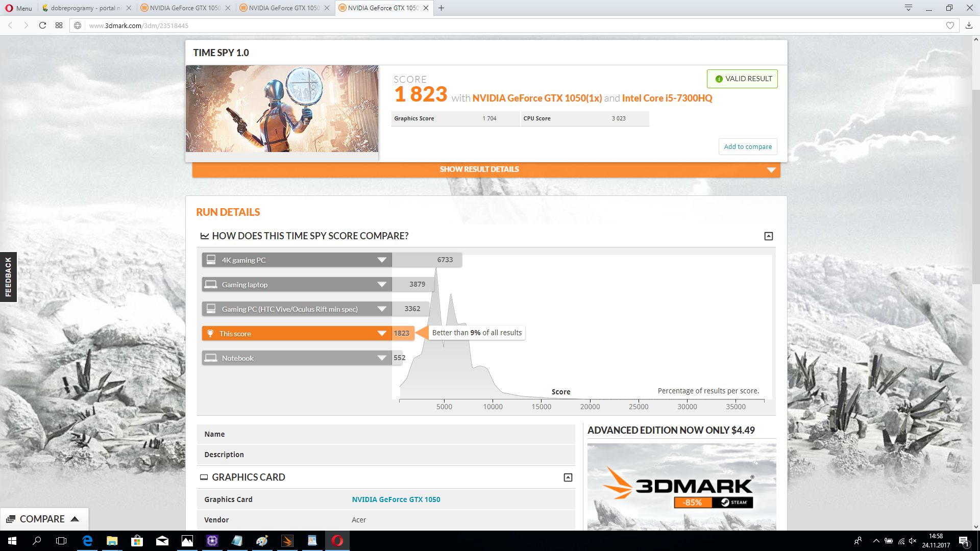
Task: Open File Explorer from taskbar
Action: (x=112, y=541)
